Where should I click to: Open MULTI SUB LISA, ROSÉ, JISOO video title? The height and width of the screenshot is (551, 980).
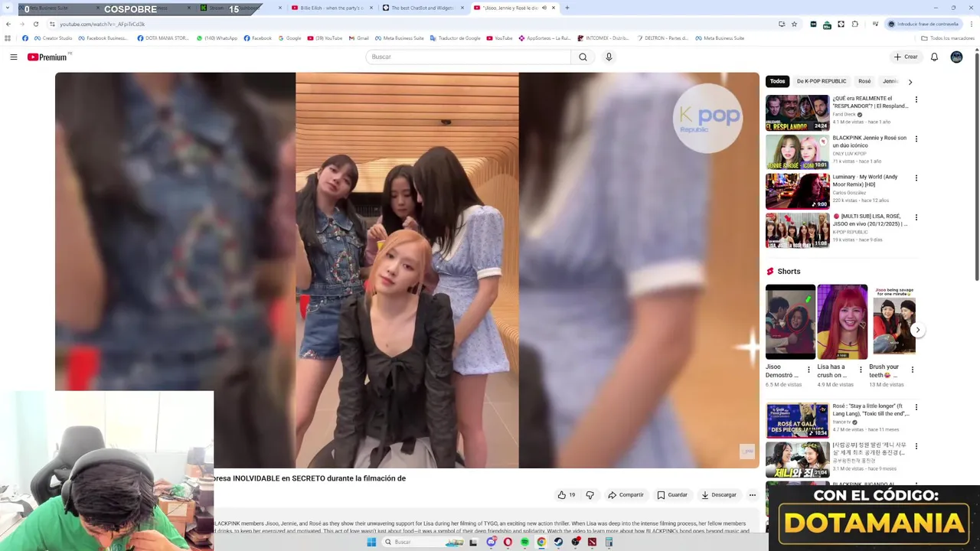(871, 220)
